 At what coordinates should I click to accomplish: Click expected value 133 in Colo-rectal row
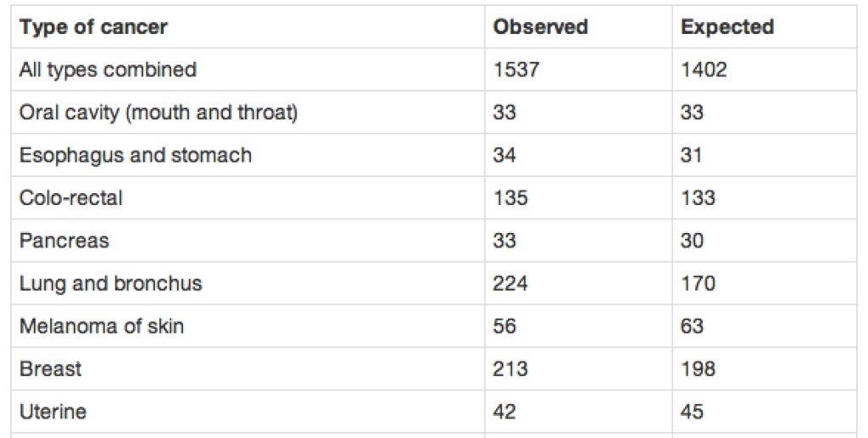(698, 198)
